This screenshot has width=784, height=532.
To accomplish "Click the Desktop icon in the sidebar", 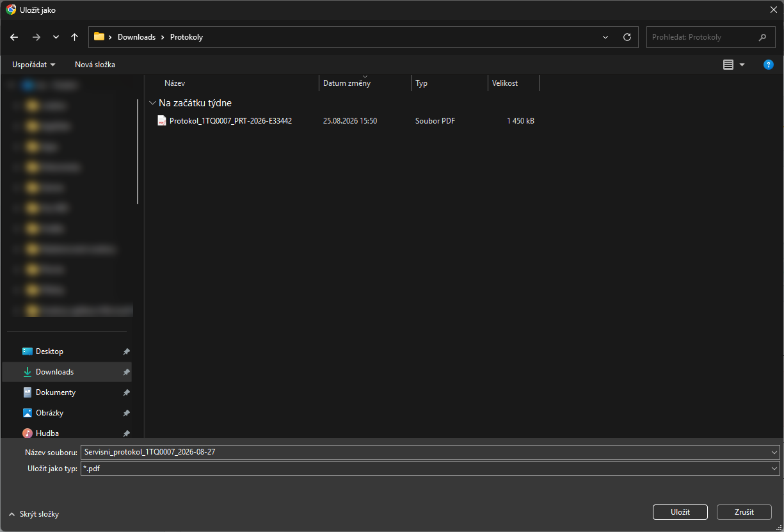I will pyautogui.click(x=28, y=351).
